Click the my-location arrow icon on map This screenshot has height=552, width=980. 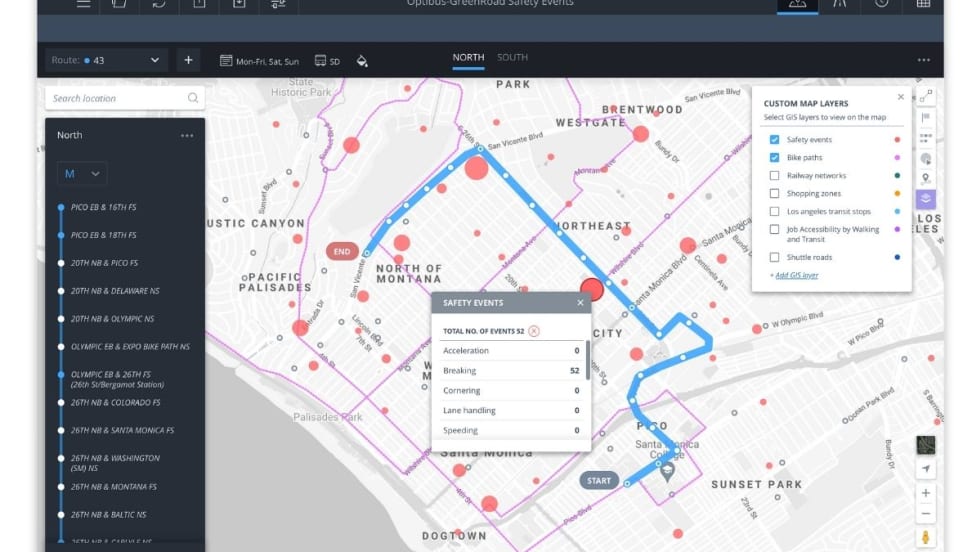926,469
